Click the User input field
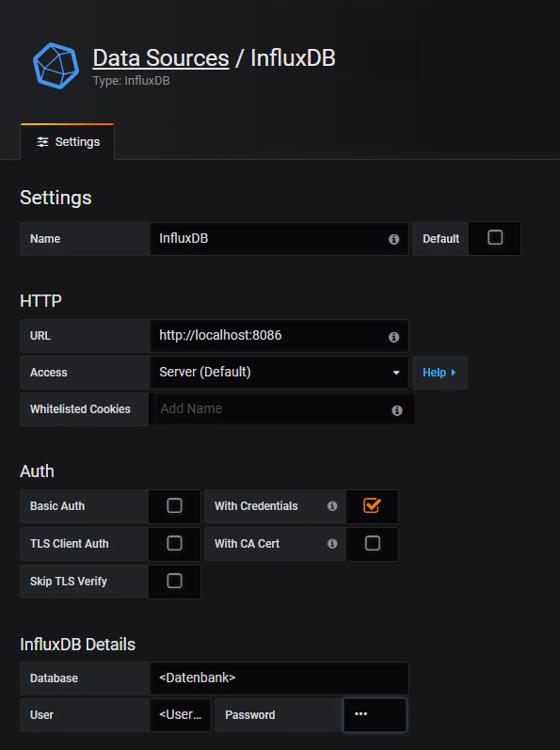The width and height of the screenshot is (560, 750). coord(181,714)
